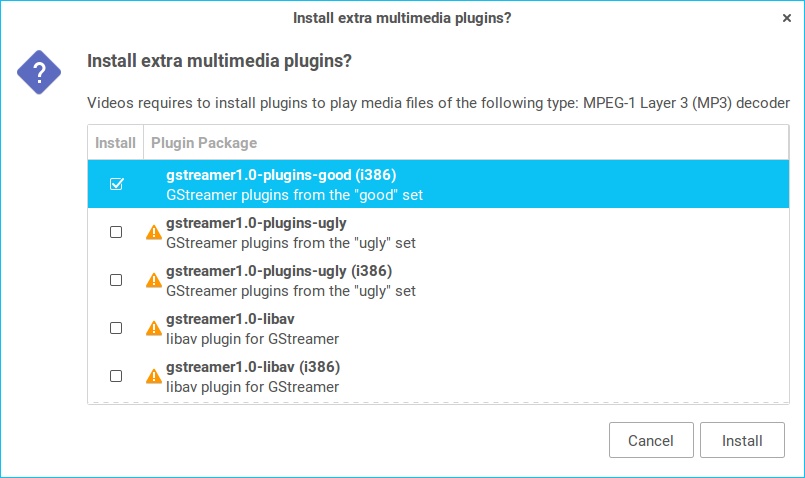Tick the gstreamer1.0-plugins-ugly (i386) checkbox
The height and width of the screenshot is (478, 805).
click(x=116, y=280)
